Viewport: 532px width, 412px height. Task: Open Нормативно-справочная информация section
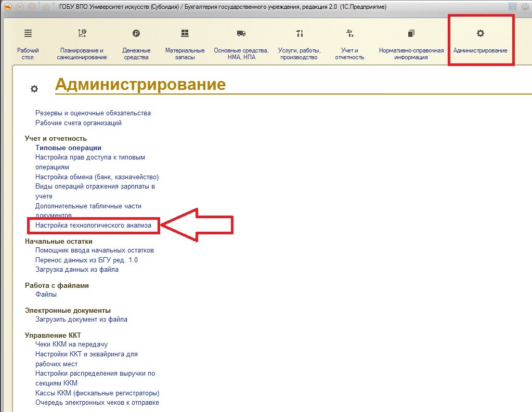tap(411, 44)
